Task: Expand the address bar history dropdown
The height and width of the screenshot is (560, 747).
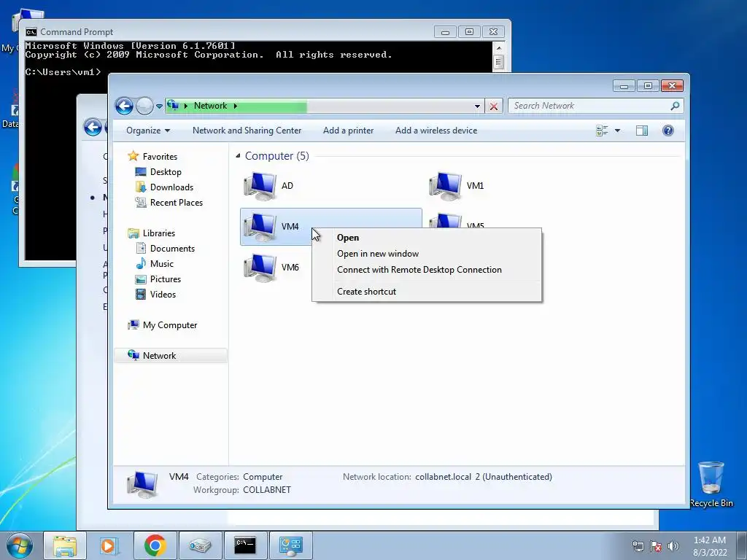Action: click(x=477, y=106)
